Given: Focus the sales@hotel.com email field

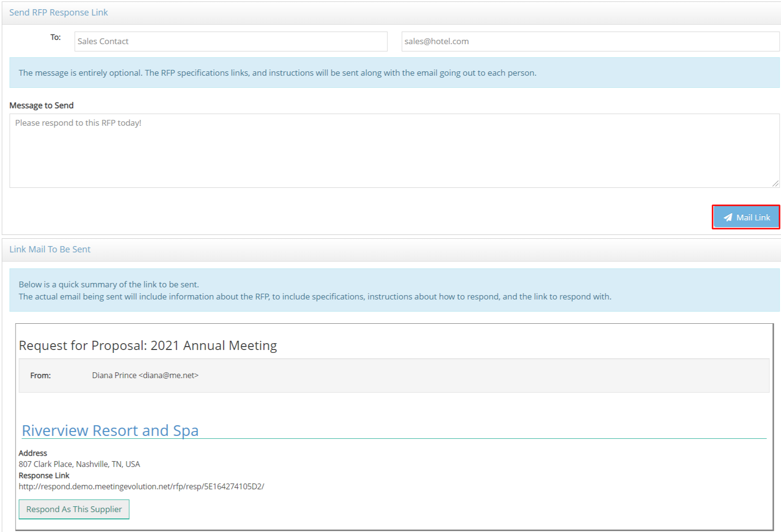Looking at the screenshot, I should point(590,42).
